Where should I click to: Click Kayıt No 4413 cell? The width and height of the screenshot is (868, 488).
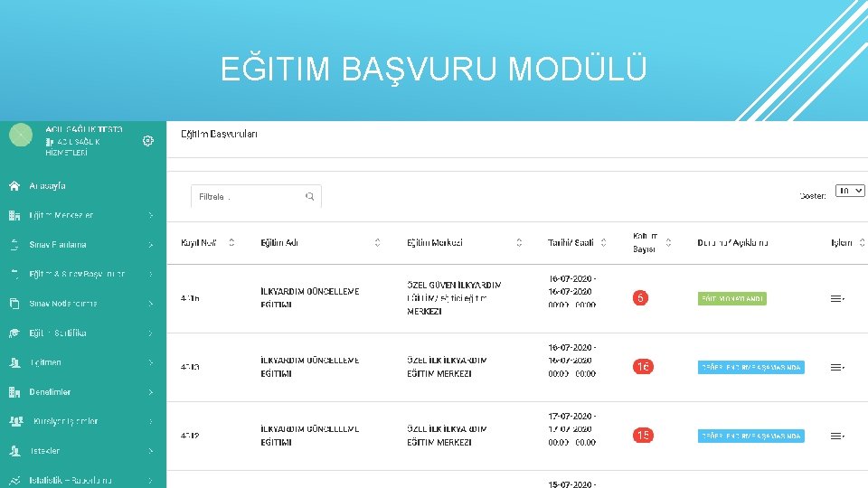pyautogui.click(x=190, y=367)
